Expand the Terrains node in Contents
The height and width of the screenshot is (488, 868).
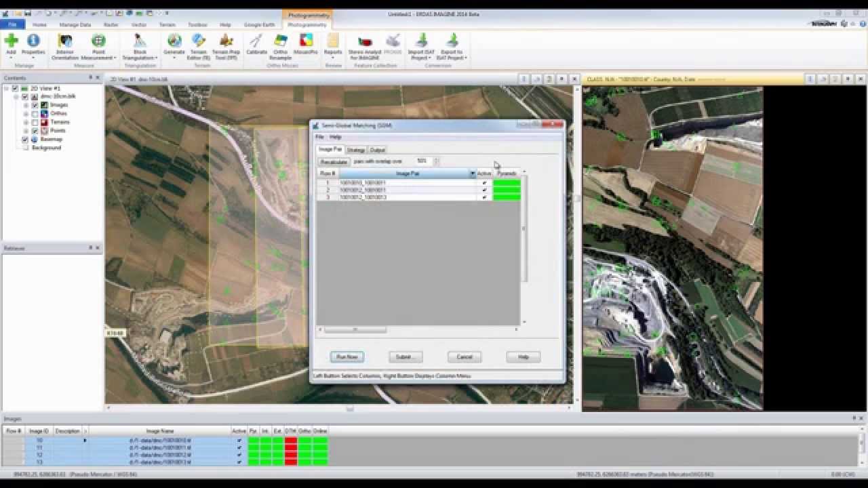pyautogui.click(x=26, y=122)
